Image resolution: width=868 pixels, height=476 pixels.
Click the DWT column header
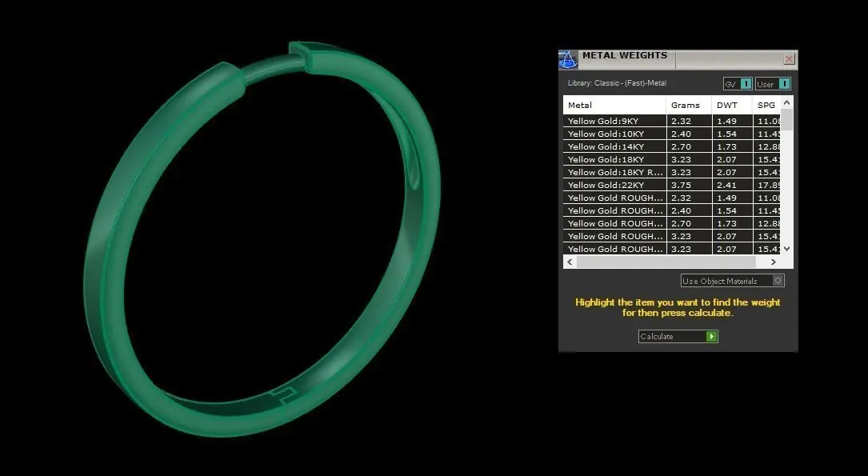[x=732, y=105]
